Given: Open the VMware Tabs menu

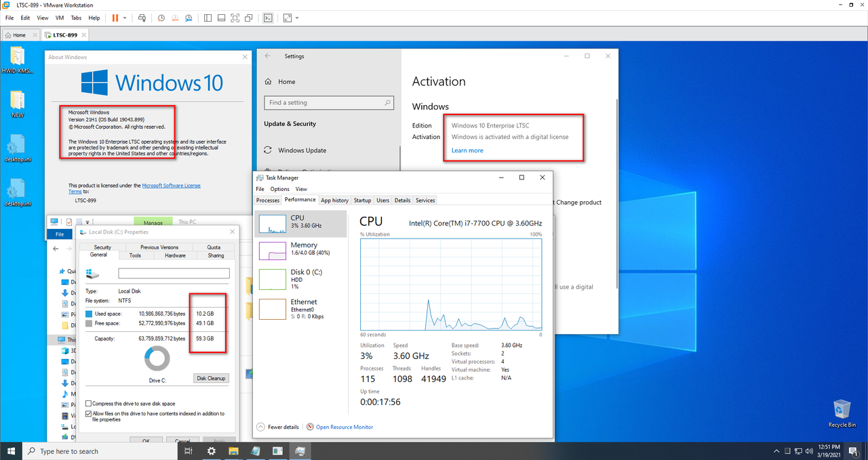Looking at the screenshot, I should coord(76,18).
